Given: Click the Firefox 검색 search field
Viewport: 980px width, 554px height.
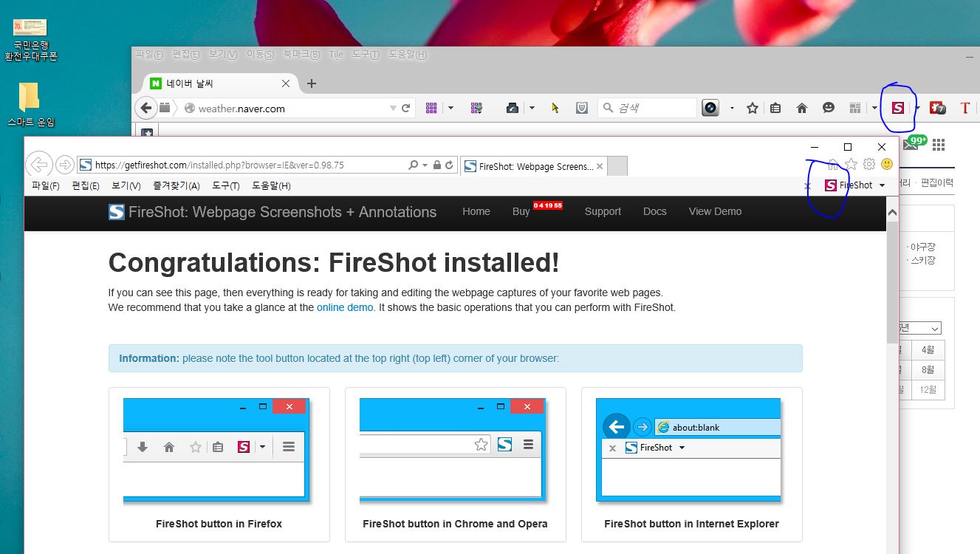Looking at the screenshot, I should 647,108.
